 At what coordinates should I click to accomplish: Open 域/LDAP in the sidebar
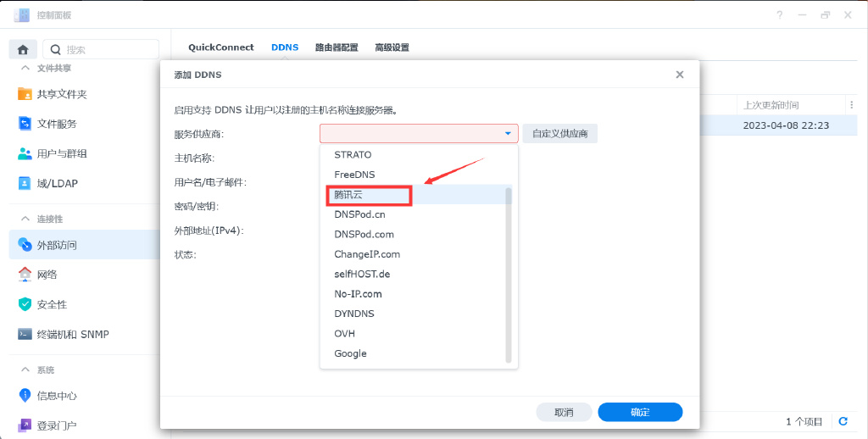click(x=57, y=183)
